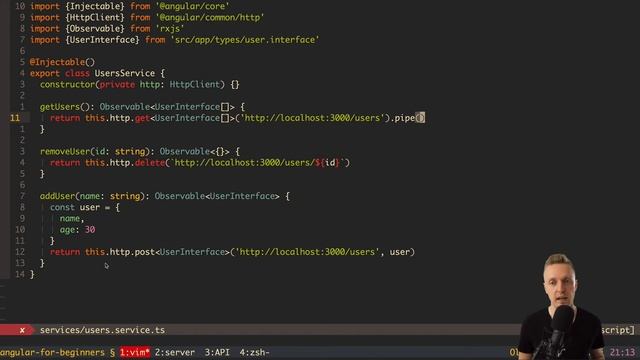This screenshot has width=640, height=360.
Task: Click '@angular/common/http' import path
Action: (x=210, y=18)
